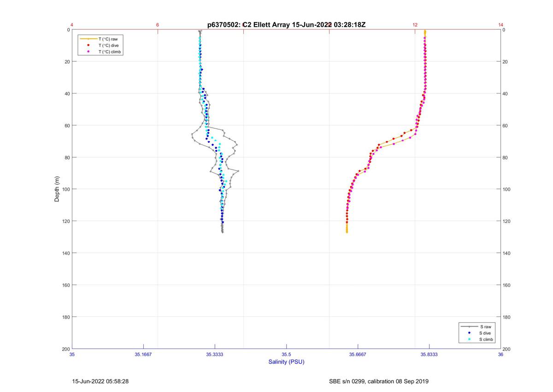Click the right depth axis tick 140
The width and height of the screenshot is (553, 392).
pyautogui.click(x=507, y=253)
